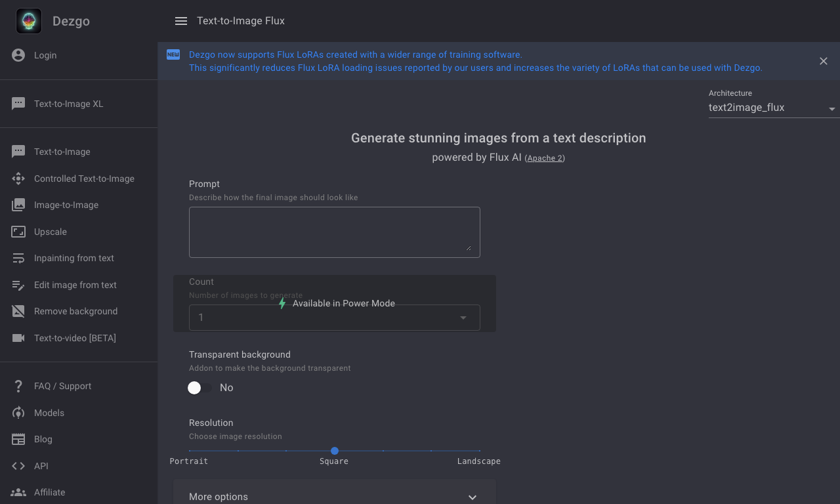Click the Inpainting from text icon
The height and width of the screenshot is (504, 840).
click(x=18, y=258)
